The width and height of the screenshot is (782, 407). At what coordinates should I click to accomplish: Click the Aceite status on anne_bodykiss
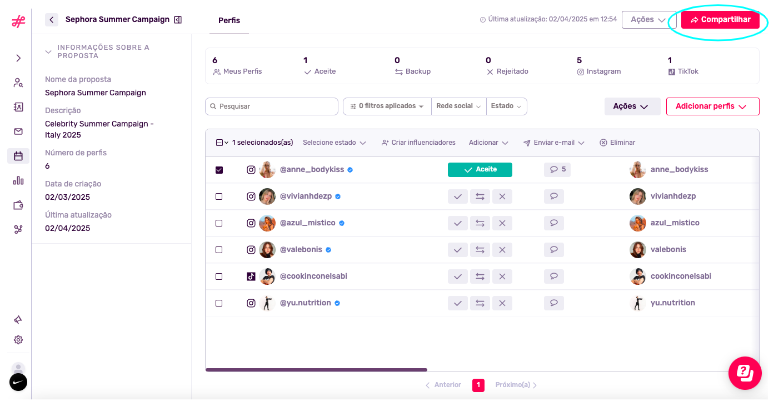[x=480, y=170]
